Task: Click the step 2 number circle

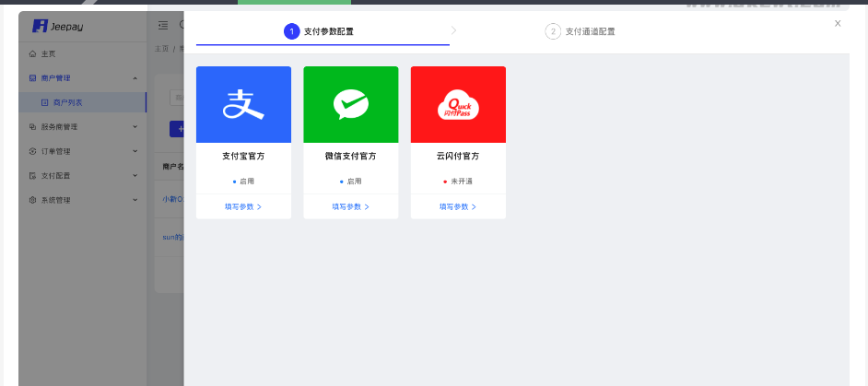Action: pyautogui.click(x=553, y=31)
